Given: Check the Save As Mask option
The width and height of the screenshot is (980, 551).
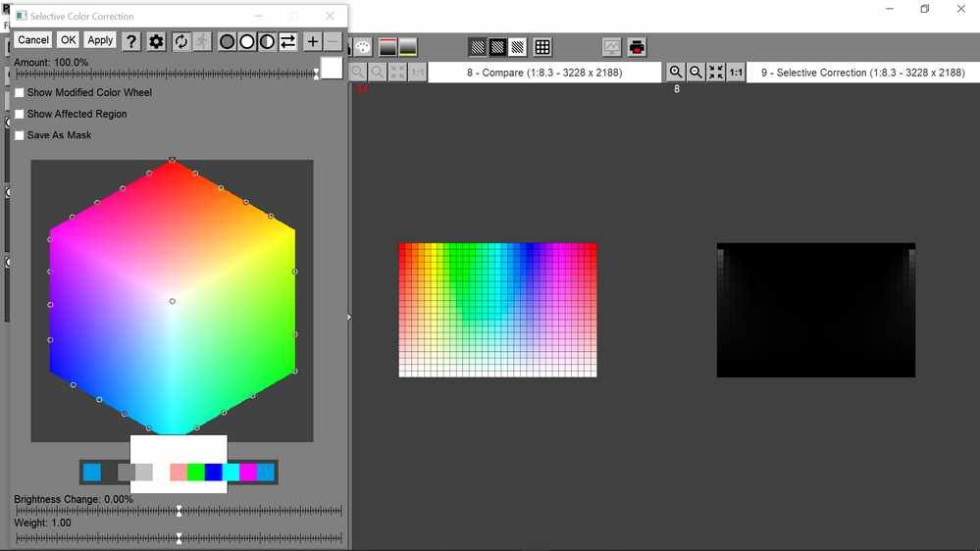Looking at the screenshot, I should pyautogui.click(x=20, y=135).
